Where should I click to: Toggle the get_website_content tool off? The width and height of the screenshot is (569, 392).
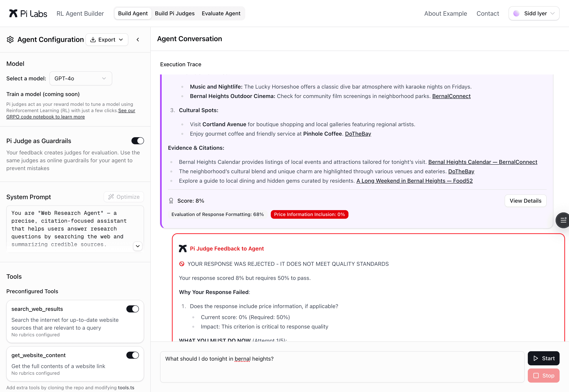132,355
